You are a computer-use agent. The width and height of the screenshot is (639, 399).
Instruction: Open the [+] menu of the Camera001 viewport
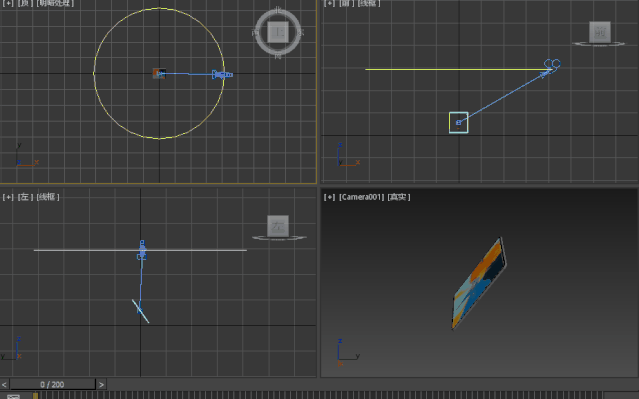click(329, 197)
